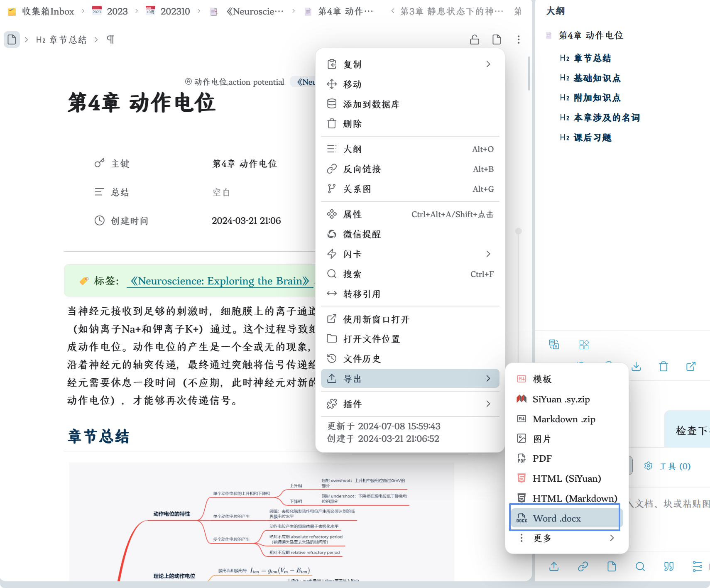
Task: Click the key icon beside 主键
Action: [100, 163]
